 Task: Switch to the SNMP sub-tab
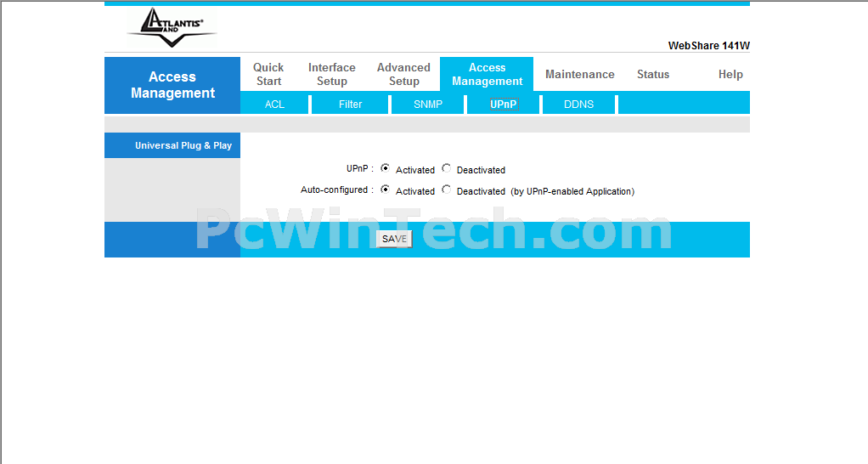pos(428,104)
